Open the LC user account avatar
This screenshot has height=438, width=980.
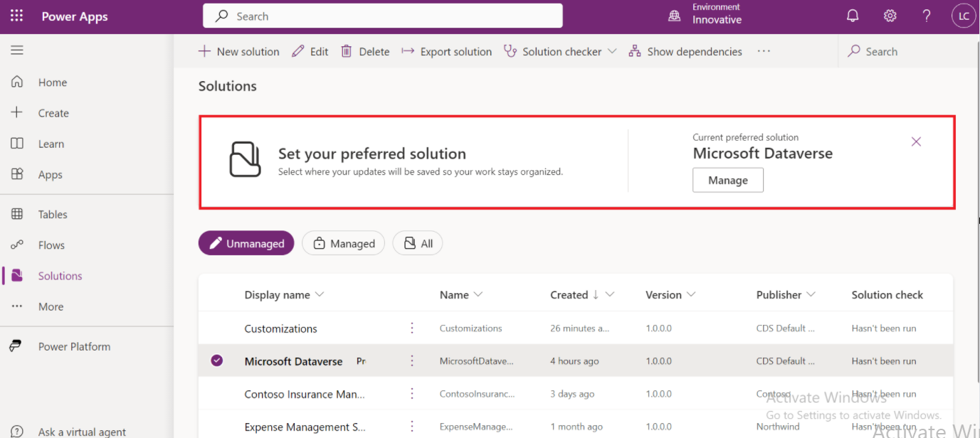point(963,16)
